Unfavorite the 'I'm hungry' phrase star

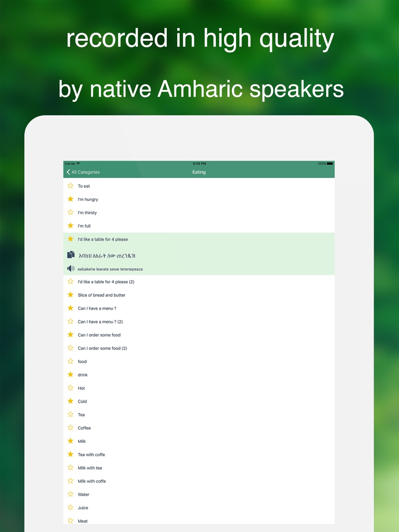click(71, 199)
